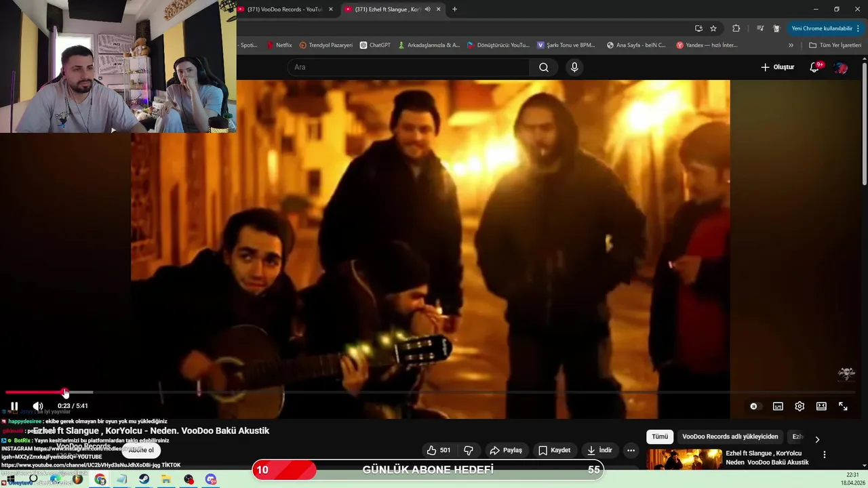Click the İndir download button

point(599,450)
